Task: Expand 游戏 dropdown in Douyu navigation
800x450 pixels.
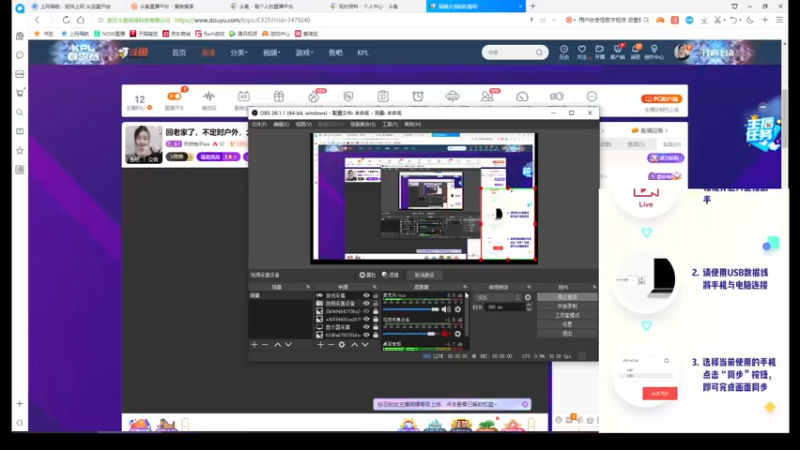Action: point(304,53)
